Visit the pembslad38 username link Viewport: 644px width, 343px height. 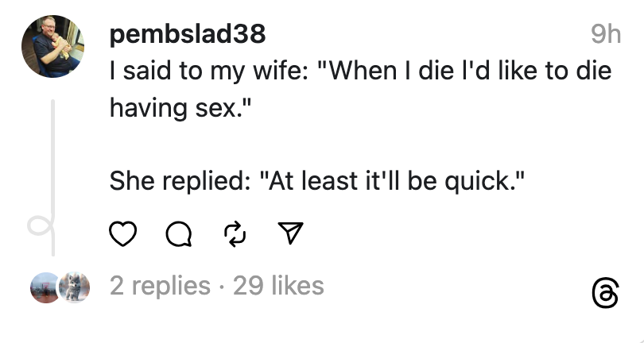pyautogui.click(x=187, y=35)
